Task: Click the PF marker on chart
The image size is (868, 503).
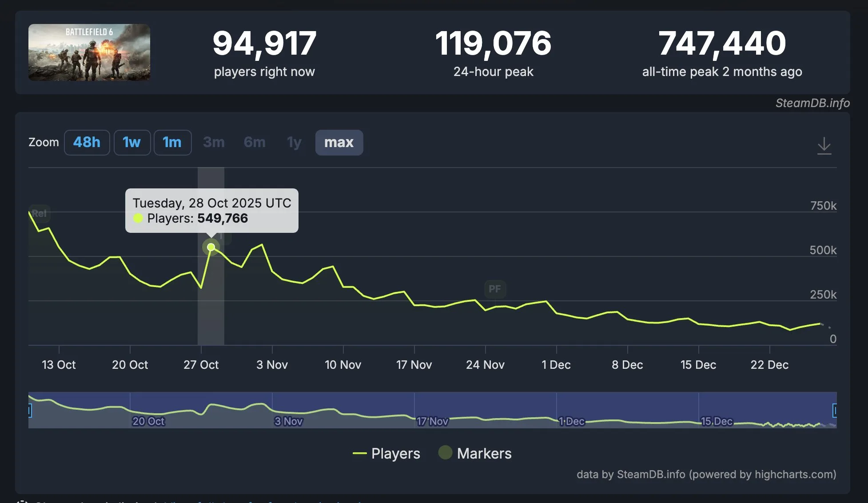Action: (x=495, y=289)
